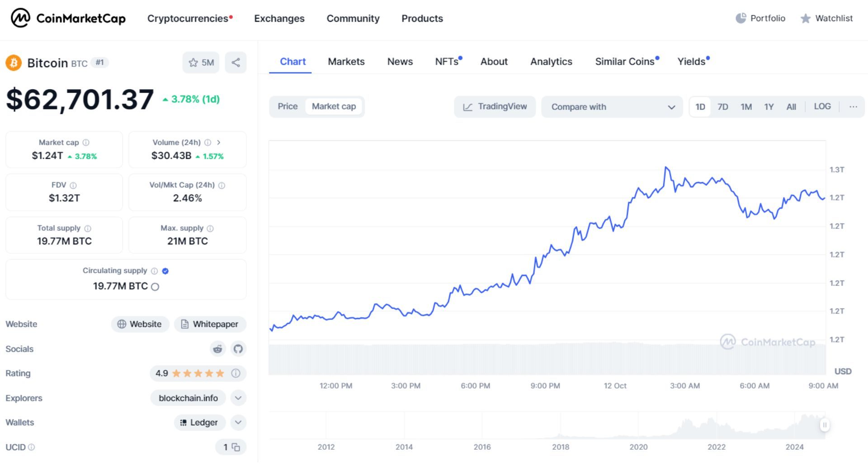The width and height of the screenshot is (868, 466).
Task: Switch to the Markets tab
Action: tap(346, 62)
